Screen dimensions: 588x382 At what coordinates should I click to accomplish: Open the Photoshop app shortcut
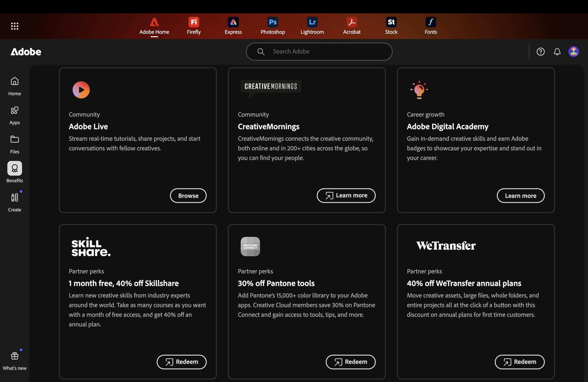pyautogui.click(x=272, y=26)
